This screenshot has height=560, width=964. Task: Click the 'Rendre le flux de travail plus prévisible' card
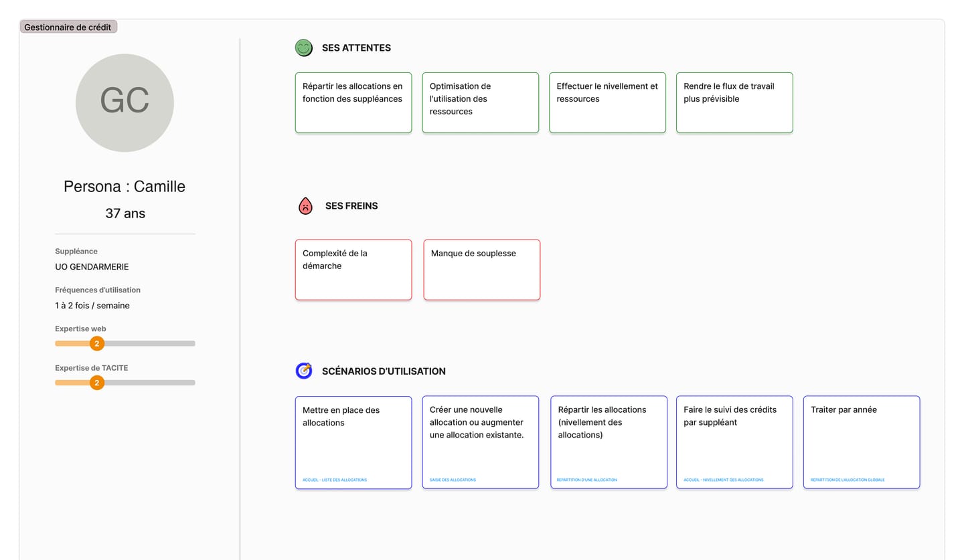734,102
